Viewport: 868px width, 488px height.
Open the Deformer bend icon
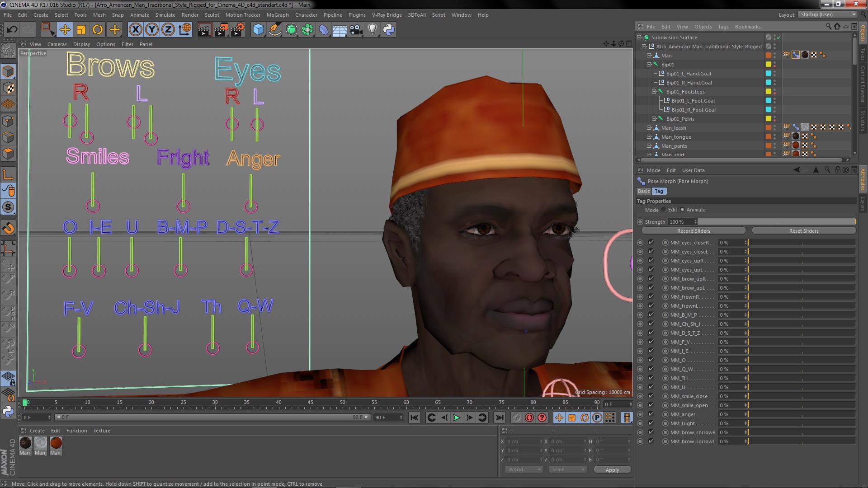[324, 30]
